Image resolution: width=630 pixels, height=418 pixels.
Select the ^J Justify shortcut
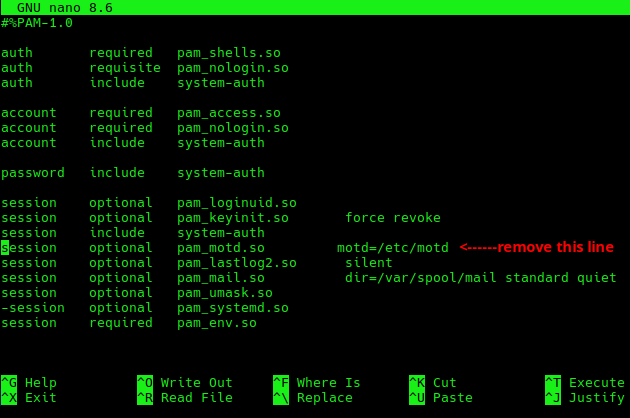[x=585, y=398]
